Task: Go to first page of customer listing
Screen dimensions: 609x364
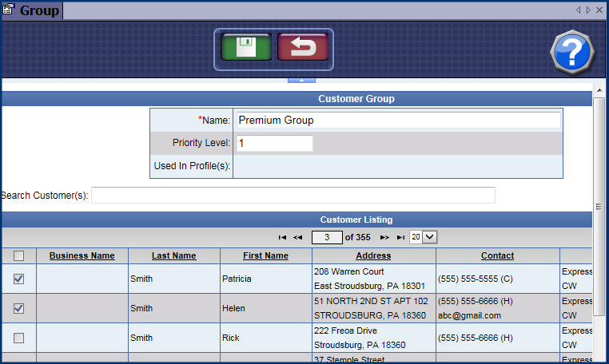Action: click(282, 237)
